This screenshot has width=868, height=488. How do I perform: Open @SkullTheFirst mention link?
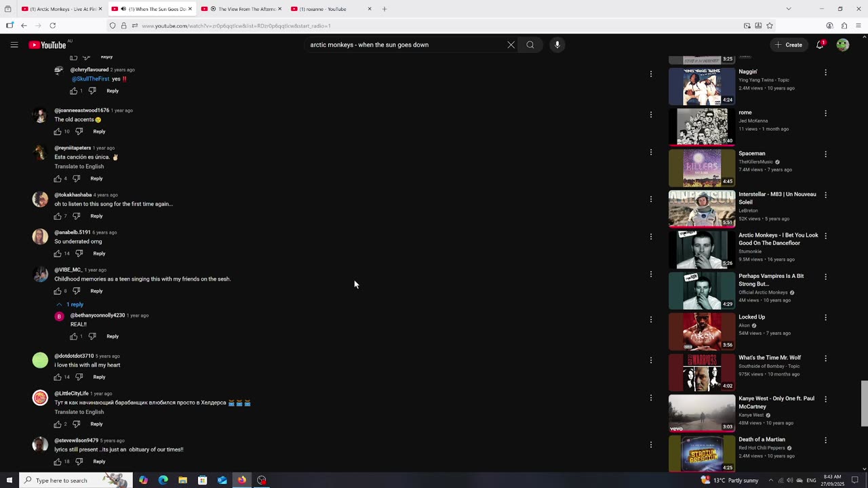tap(90, 79)
